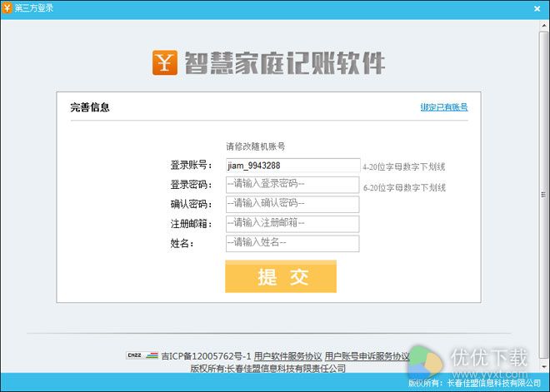Click the CN22 badge icon in footer
550x392 pixels.
(142, 355)
